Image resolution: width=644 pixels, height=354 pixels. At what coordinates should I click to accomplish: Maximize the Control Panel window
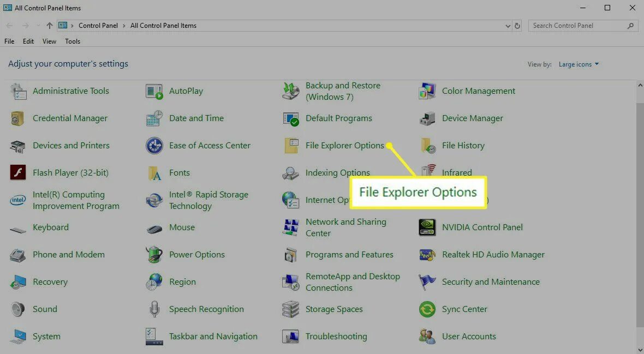coord(607,8)
